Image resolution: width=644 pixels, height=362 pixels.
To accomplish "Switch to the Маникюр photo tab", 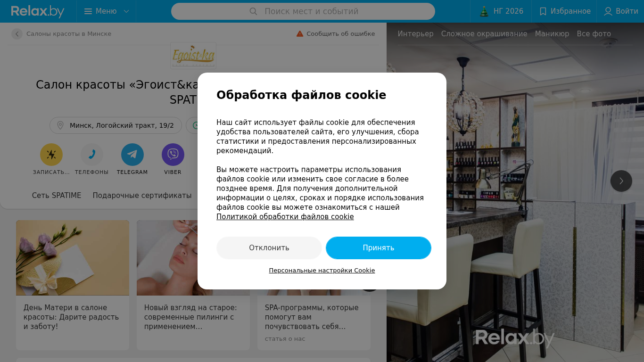I will click(x=552, y=34).
